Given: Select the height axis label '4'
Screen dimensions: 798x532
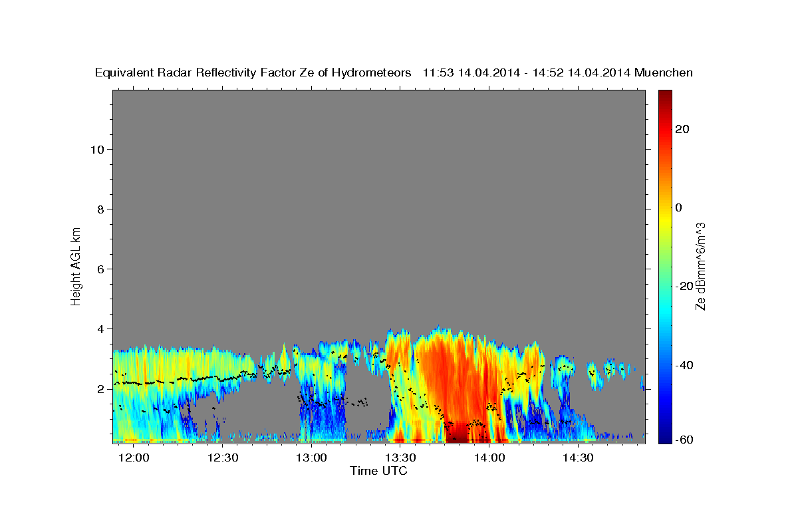Looking at the screenshot, I should tap(101, 329).
